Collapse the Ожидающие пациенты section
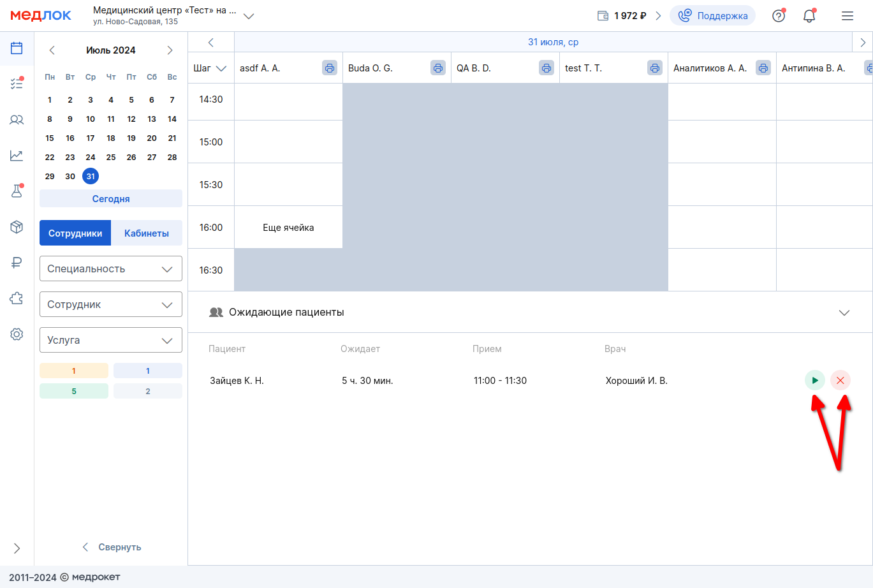 (844, 312)
